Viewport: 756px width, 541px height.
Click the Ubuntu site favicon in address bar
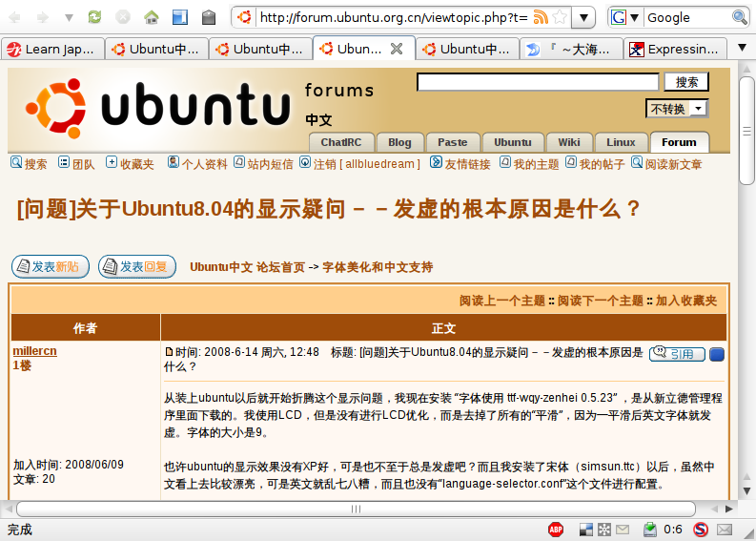click(244, 17)
